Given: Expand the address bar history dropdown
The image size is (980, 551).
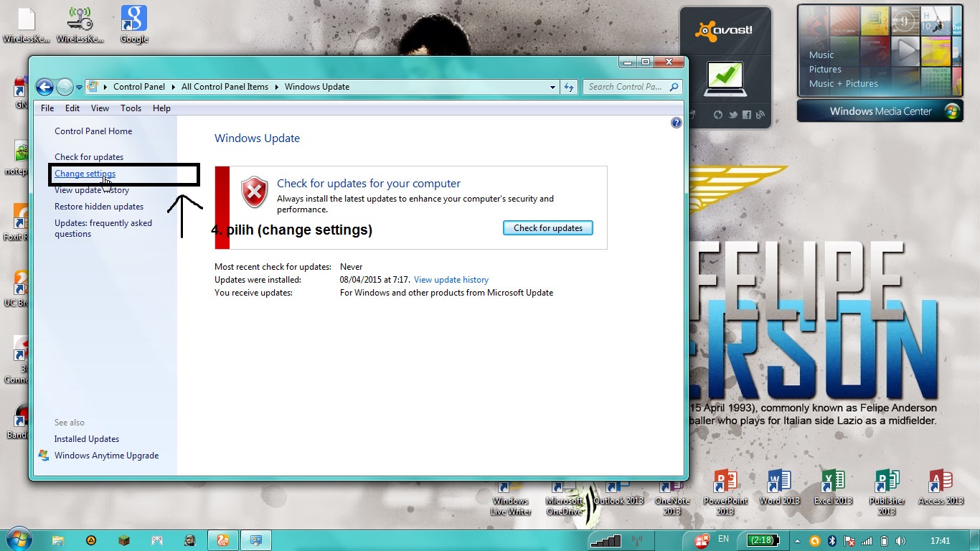Looking at the screenshot, I should point(552,87).
